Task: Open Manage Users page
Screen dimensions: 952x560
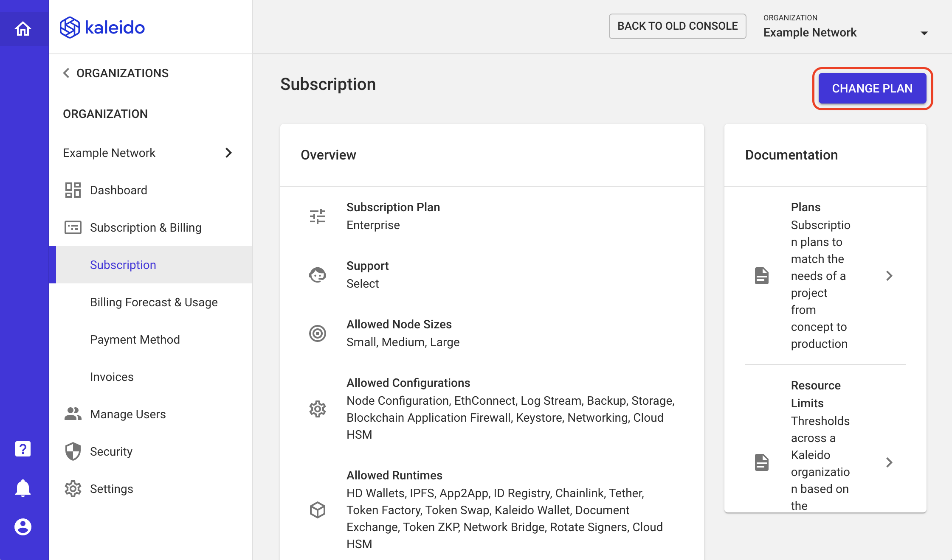Action: pyautogui.click(x=151, y=414)
